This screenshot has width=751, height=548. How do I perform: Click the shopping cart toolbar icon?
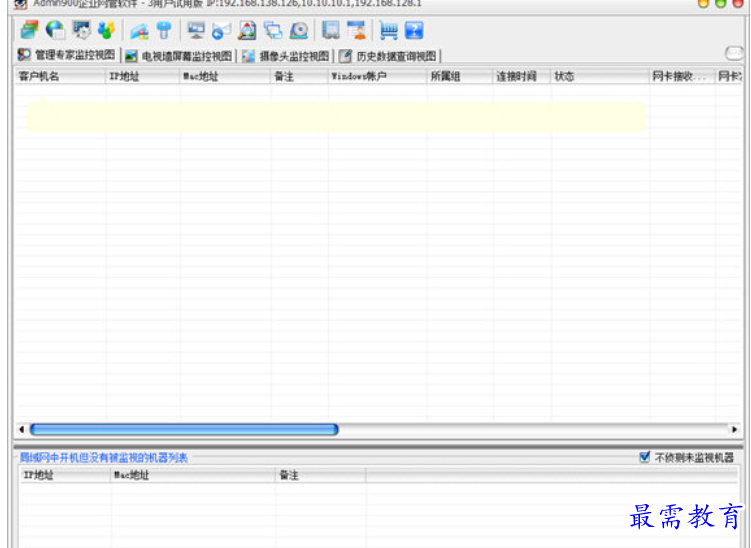[x=388, y=31]
